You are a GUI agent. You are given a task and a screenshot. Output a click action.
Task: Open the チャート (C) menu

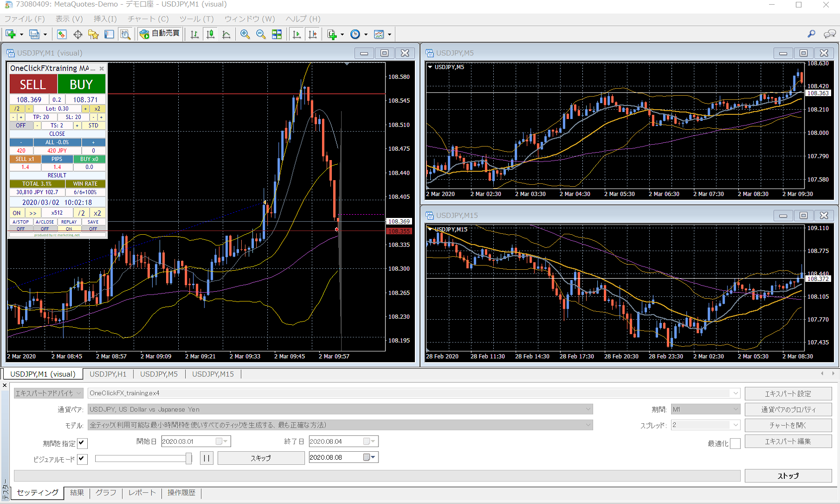(x=148, y=19)
